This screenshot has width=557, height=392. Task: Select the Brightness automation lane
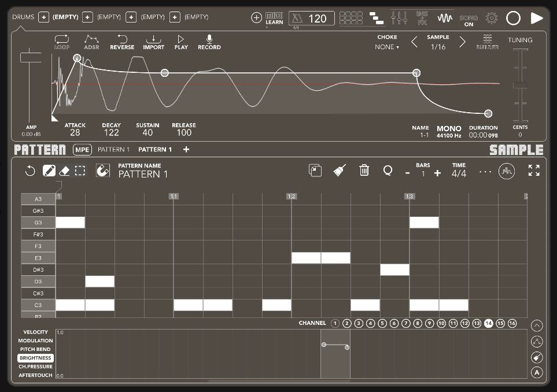click(x=35, y=358)
